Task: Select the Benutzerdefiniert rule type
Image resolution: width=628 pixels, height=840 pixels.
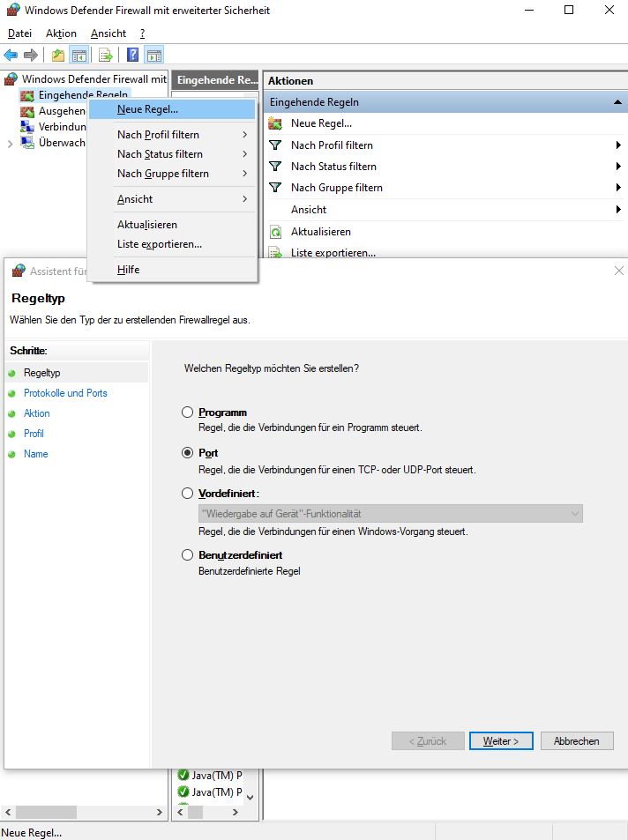Action: pyautogui.click(x=187, y=555)
